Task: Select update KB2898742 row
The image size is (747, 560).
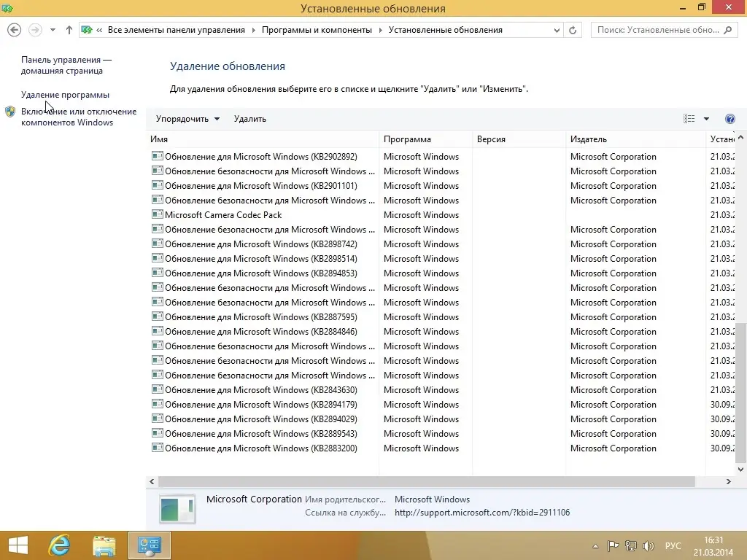Action: tap(441, 244)
